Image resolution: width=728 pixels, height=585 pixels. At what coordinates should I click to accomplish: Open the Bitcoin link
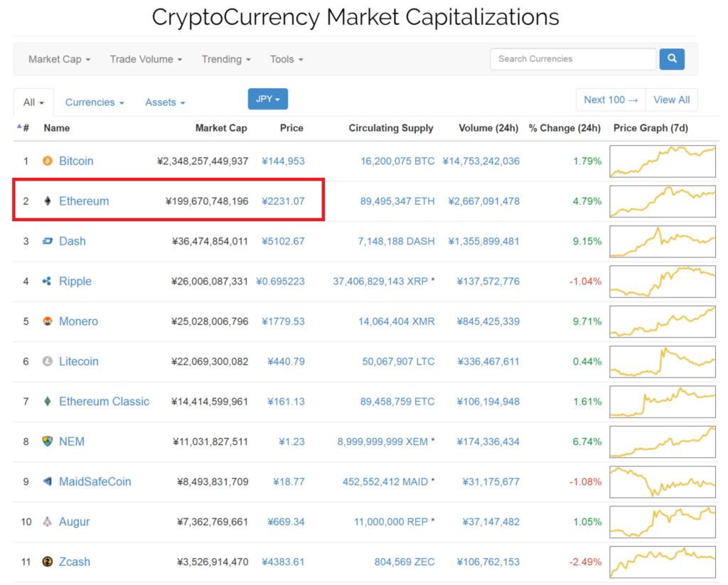pyautogui.click(x=76, y=161)
